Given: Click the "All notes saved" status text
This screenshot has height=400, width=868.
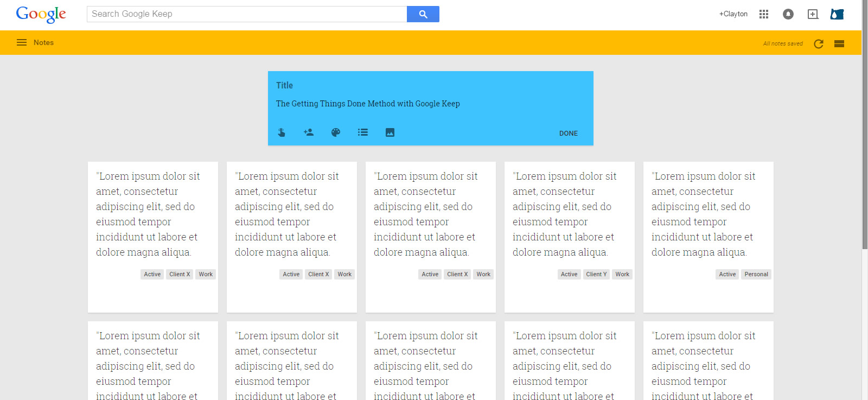Looking at the screenshot, I should [783, 43].
